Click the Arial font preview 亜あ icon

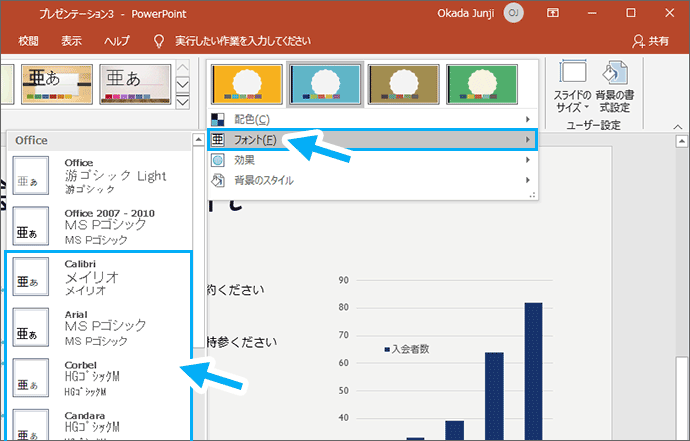(x=30, y=327)
